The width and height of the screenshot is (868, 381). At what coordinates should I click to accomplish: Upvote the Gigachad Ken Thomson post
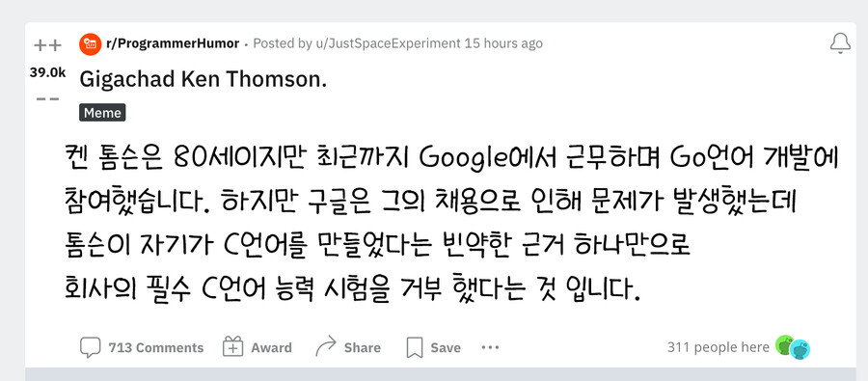(x=47, y=45)
